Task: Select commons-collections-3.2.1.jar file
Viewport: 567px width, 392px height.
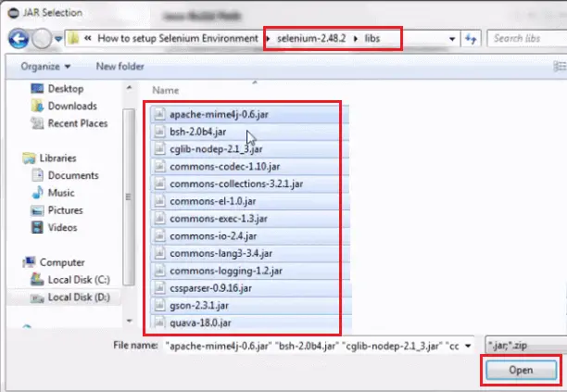Action: 249,183
